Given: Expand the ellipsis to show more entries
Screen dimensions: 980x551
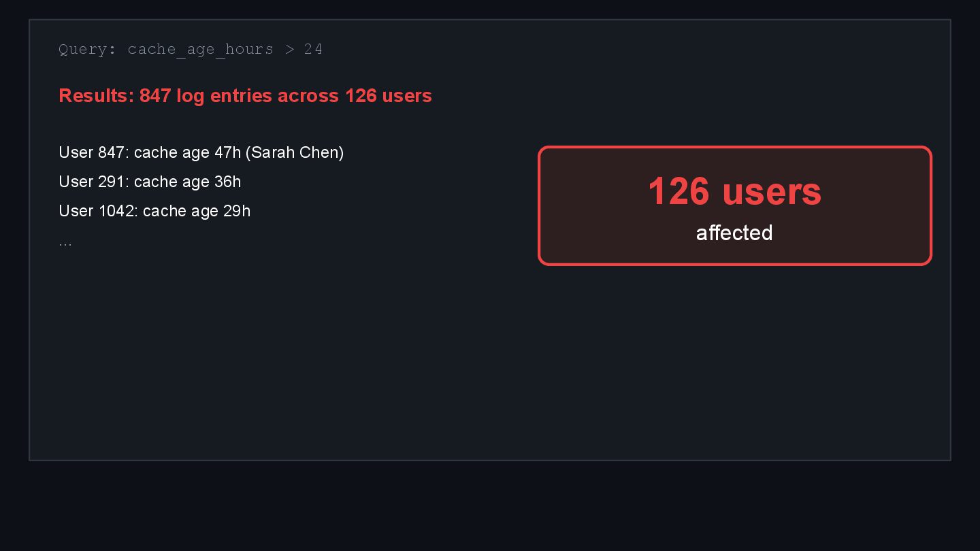Looking at the screenshot, I should (65, 242).
